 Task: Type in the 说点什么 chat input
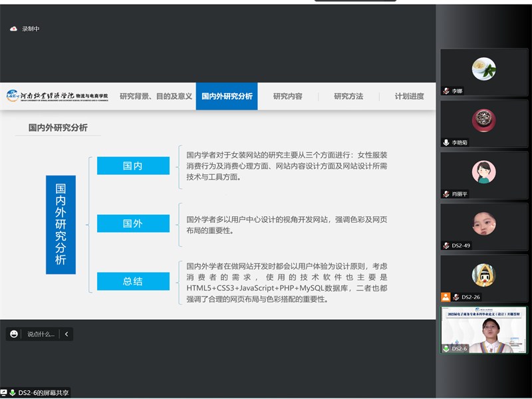(41, 334)
